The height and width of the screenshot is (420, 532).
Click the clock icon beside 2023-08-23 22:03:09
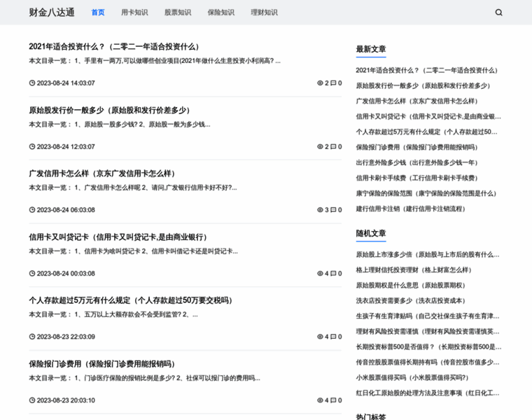(x=32, y=337)
